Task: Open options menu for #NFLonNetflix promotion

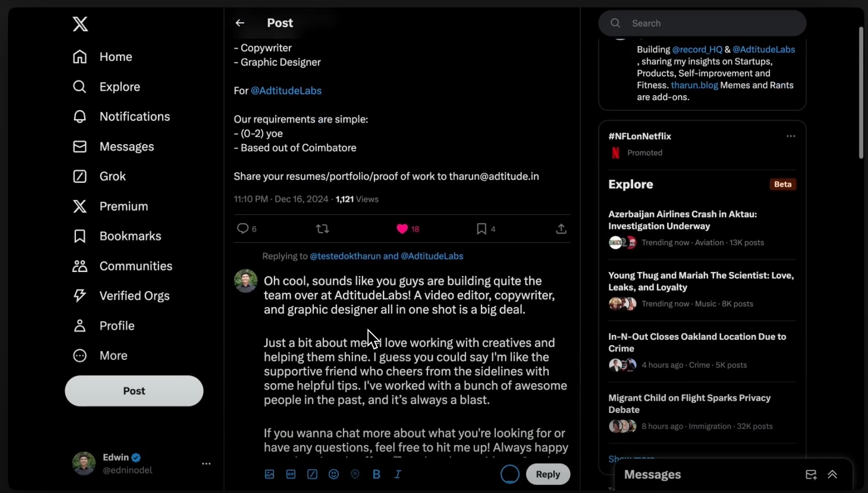Action: [791, 136]
